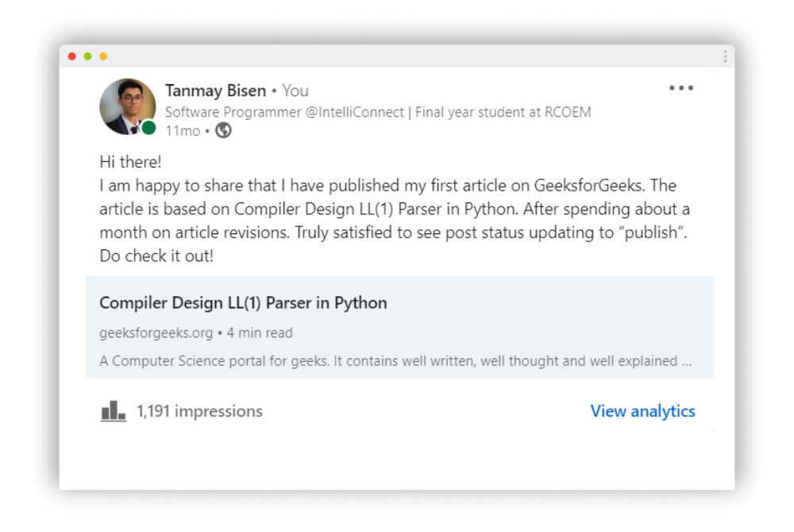The height and width of the screenshot is (532, 794).
Task: Open the post options three-dot menu
Action: [x=680, y=88]
